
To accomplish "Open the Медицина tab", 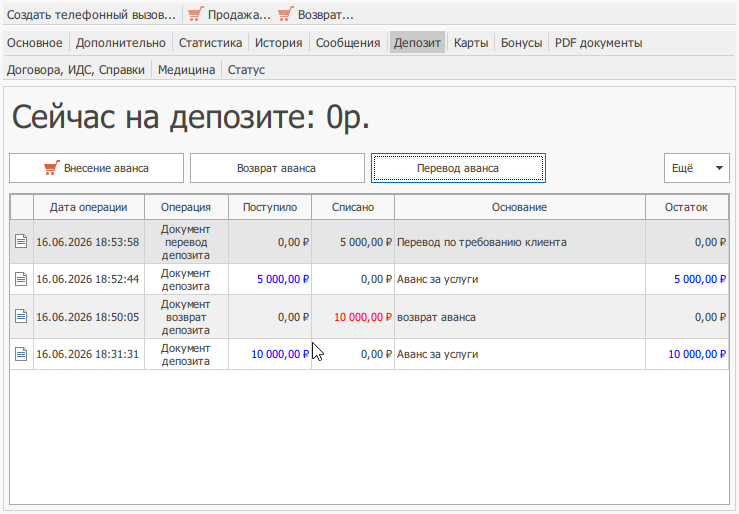I will pos(186,70).
